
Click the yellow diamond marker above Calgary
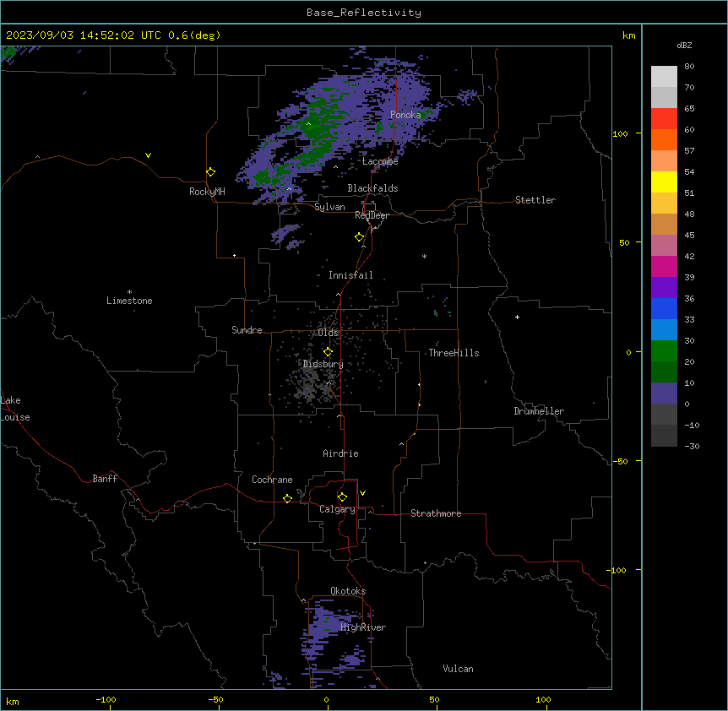pyautogui.click(x=342, y=497)
